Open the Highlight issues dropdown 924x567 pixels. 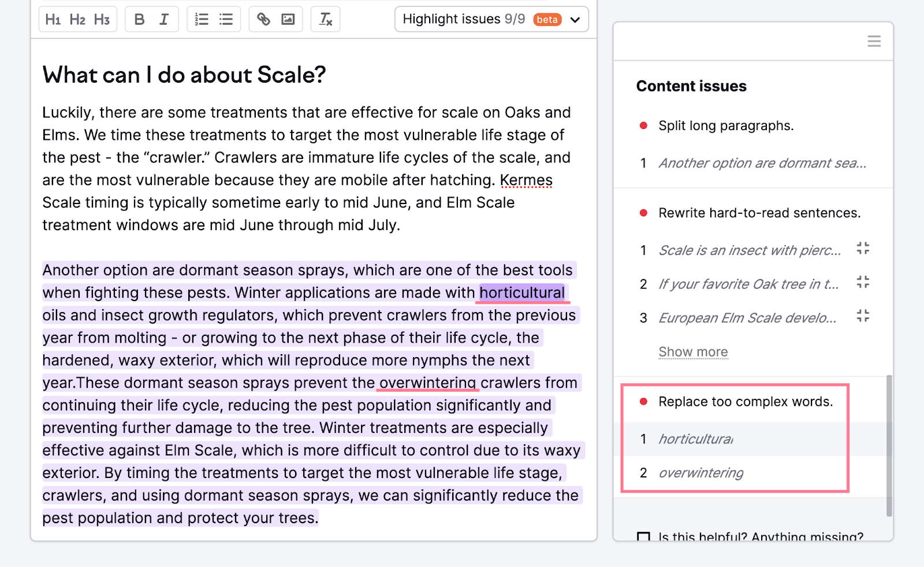pyautogui.click(x=491, y=19)
